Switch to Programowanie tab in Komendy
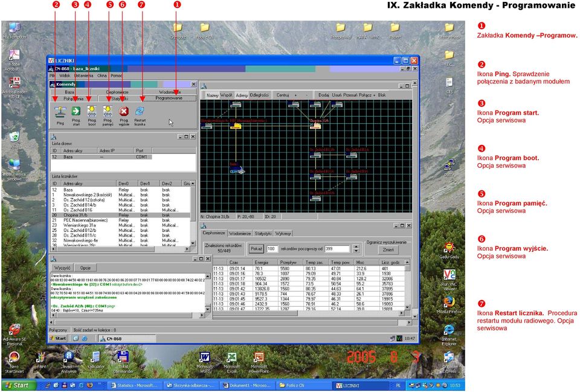Screen dimensions: 580x392 (x=169, y=98)
